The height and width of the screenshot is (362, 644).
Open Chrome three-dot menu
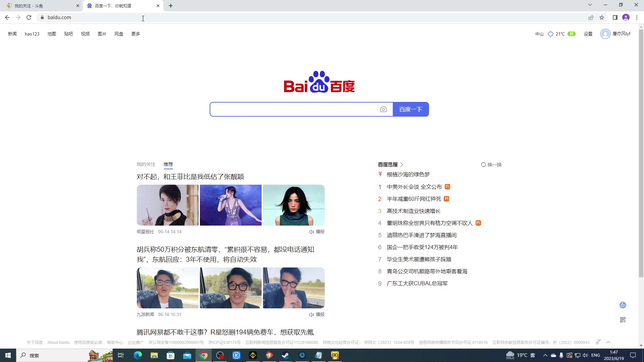(637, 17)
